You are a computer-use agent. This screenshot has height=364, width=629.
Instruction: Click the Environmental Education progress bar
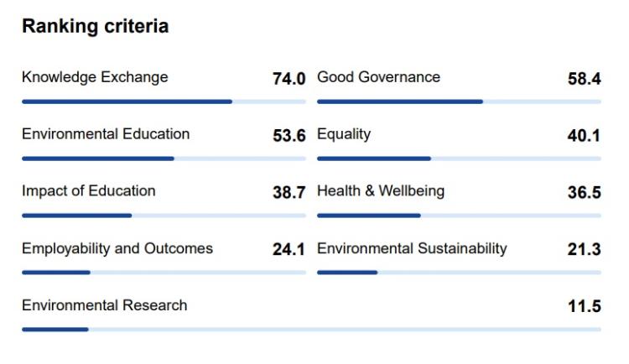click(x=164, y=159)
